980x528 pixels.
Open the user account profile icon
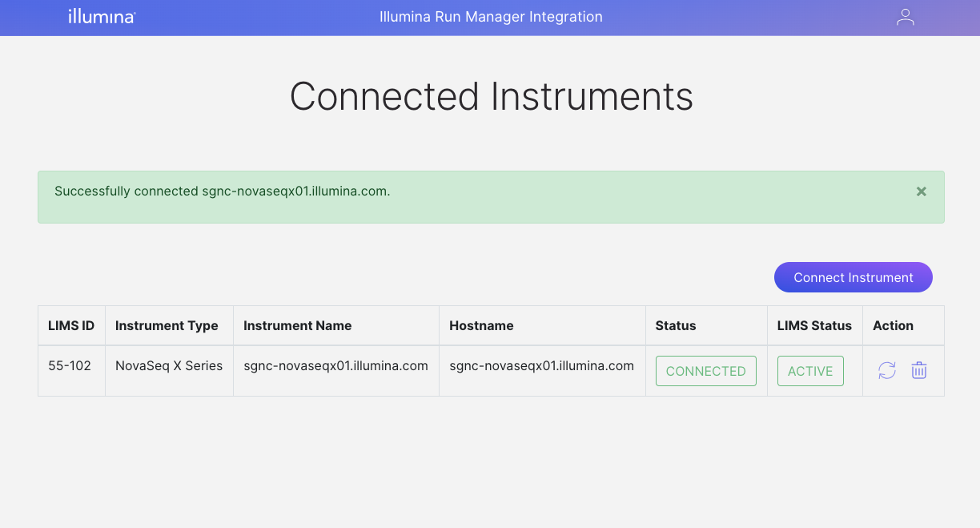pyautogui.click(x=905, y=18)
